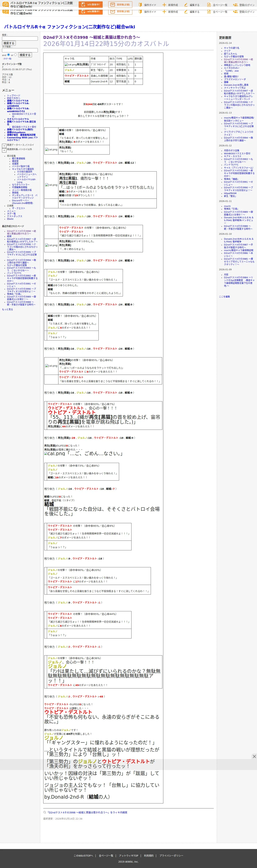Click 検索する button beside the and/or radios

[x=25, y=55]
